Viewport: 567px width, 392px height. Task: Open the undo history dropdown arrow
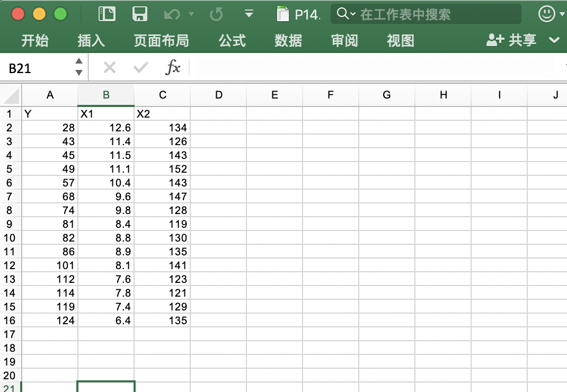point(191,14)
